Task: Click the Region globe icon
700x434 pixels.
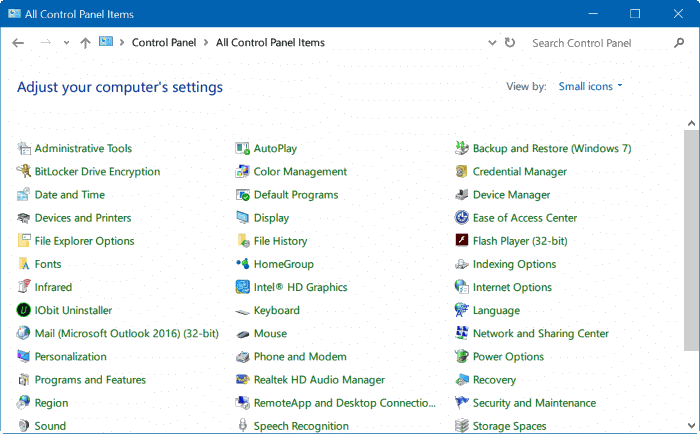Action: click(x=24, y=403)
